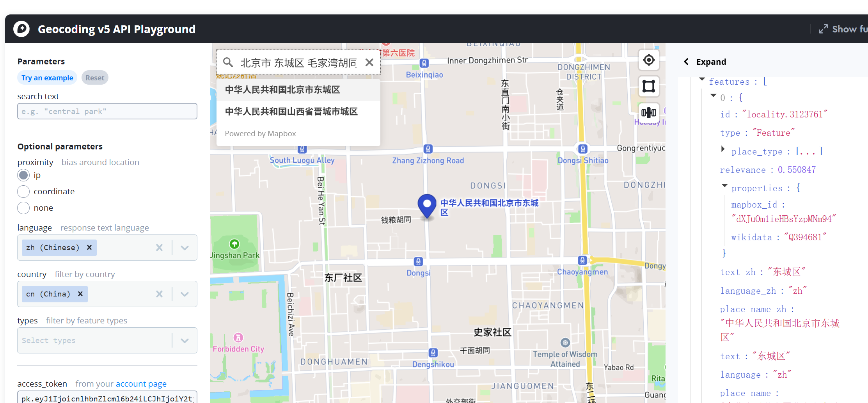Click the blue result marker pin

[427, 206]
